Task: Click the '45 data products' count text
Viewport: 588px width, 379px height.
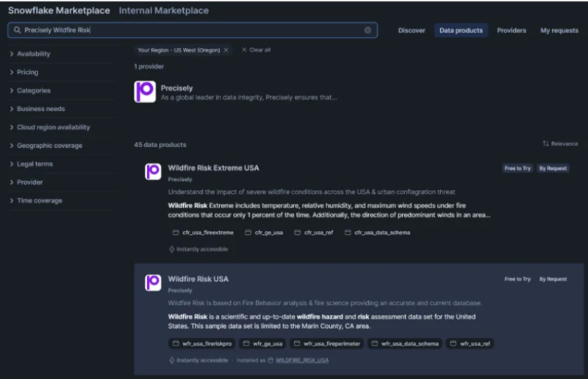Action: pyautogui.click(x=160, y=145)
